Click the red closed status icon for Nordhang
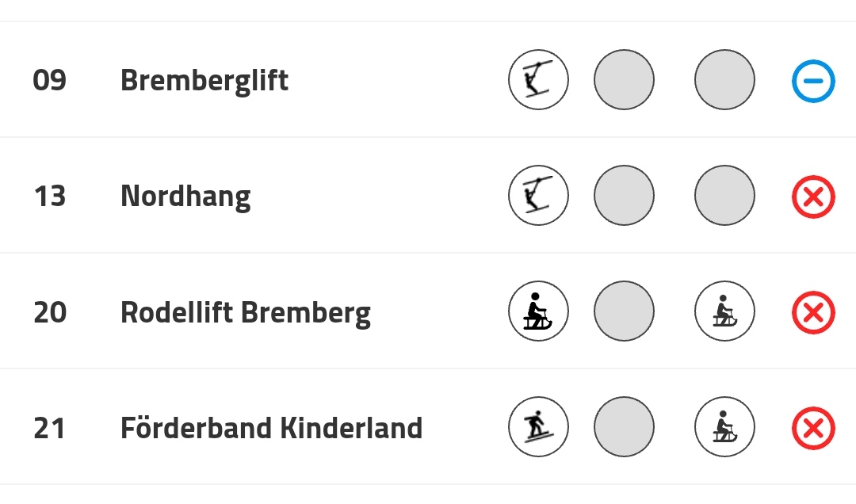Screen dimensions: 856x504 coord(813,197)
